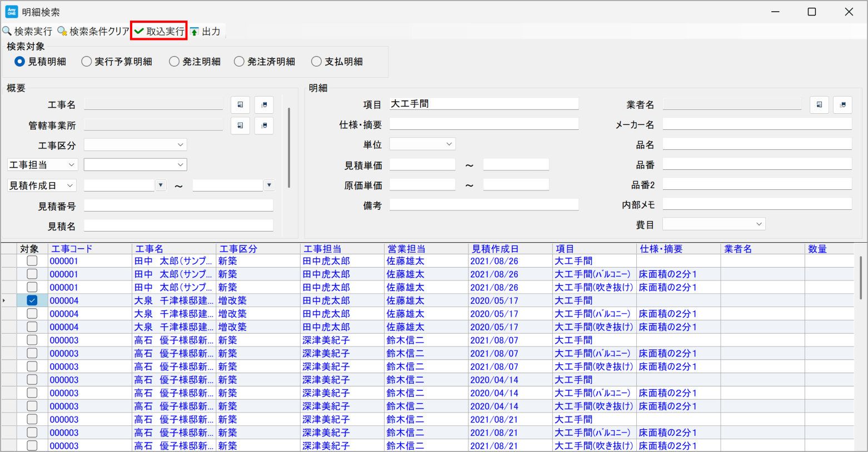Click the 工事コード column header

pos(72,249)
